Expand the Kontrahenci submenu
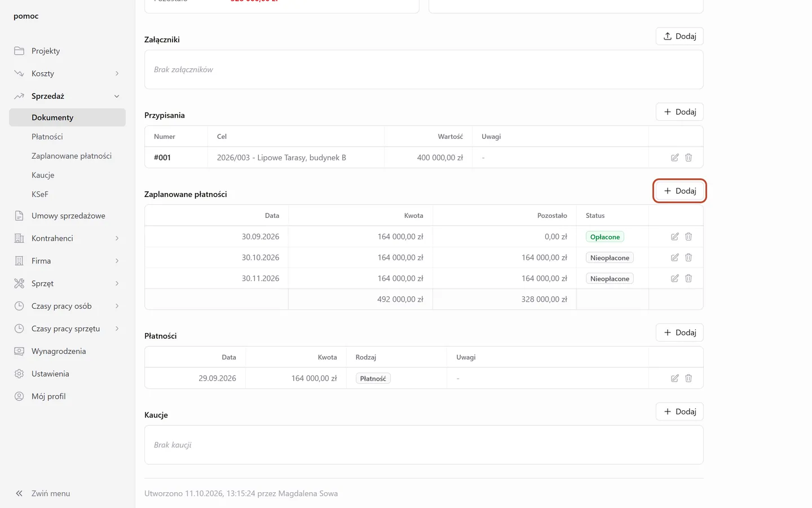Image resolution: width=812 pixels, height=508 pixels. click(x=67, y=238)
